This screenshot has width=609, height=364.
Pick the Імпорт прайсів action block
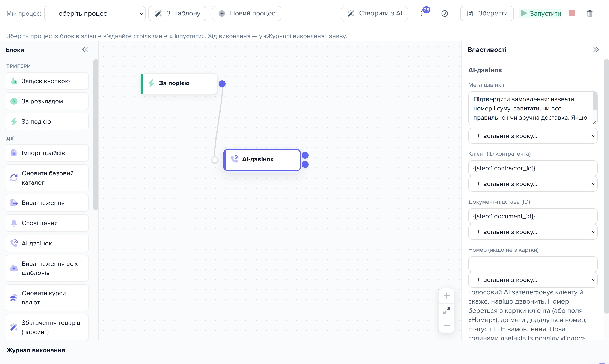click(x=47, y=153)
